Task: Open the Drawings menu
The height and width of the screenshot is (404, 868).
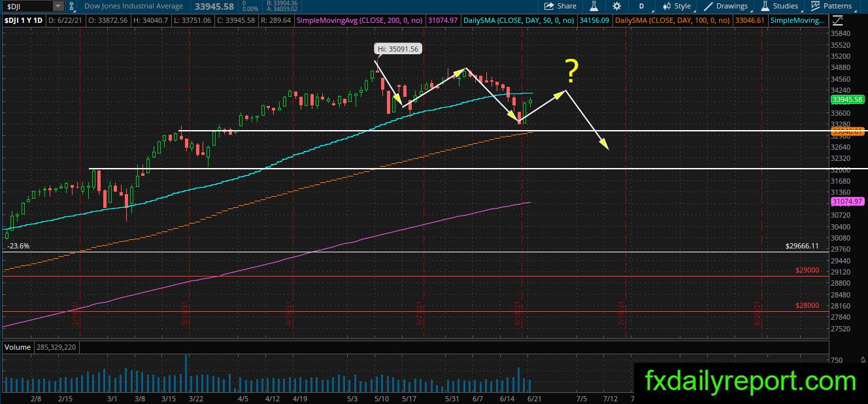Action: point(726,6)
